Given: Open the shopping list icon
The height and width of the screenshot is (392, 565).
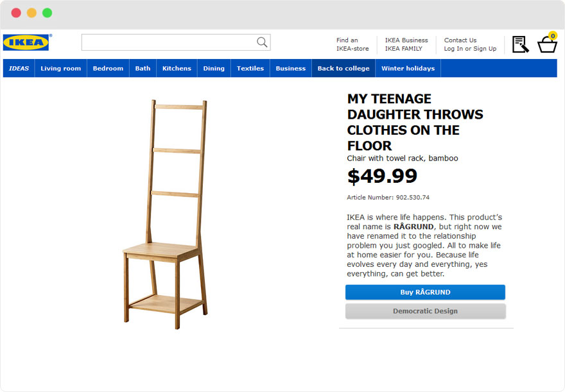Looking at the screenshot, I should click(520, 44).
